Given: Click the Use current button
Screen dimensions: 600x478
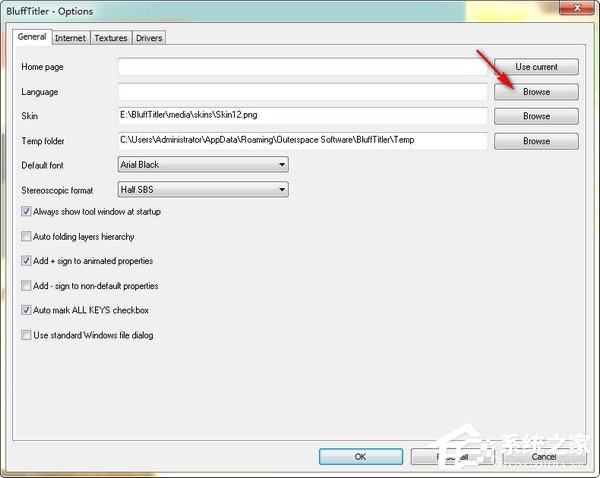Looking at the screenshot, I should (536, 67).
